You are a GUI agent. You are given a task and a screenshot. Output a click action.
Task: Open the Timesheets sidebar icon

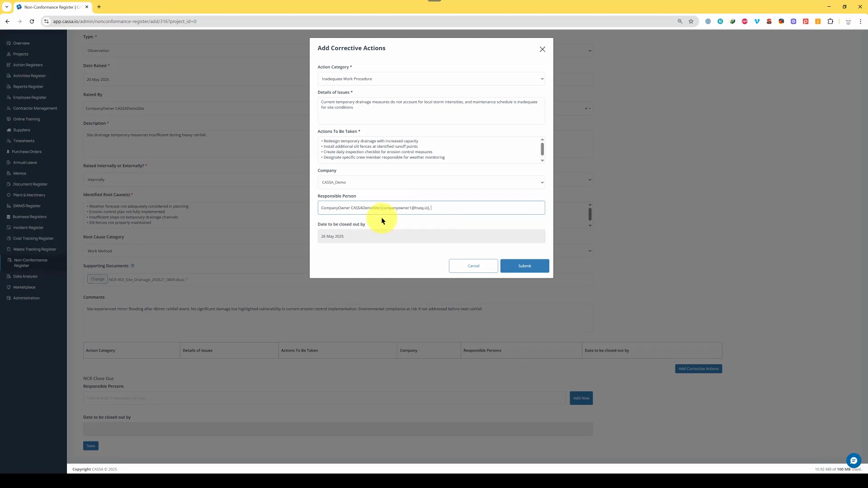coord(9,141)
